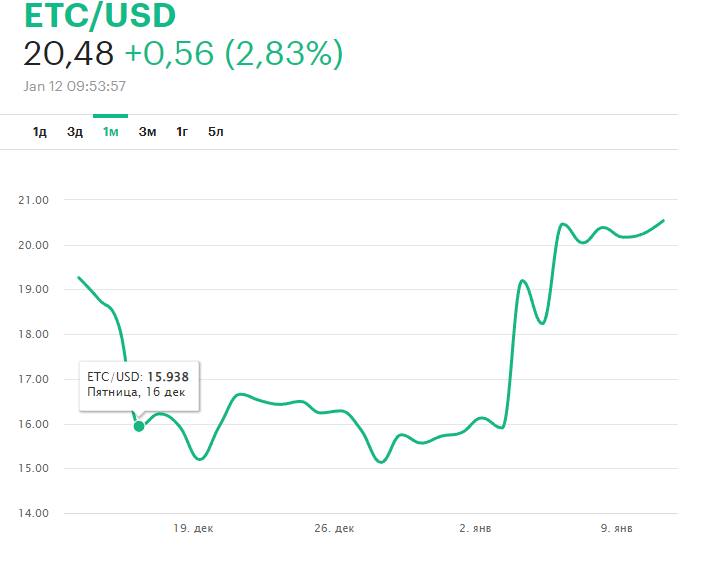Click the 19. дек date axis label
706x569 pixels.
point(193,528)
